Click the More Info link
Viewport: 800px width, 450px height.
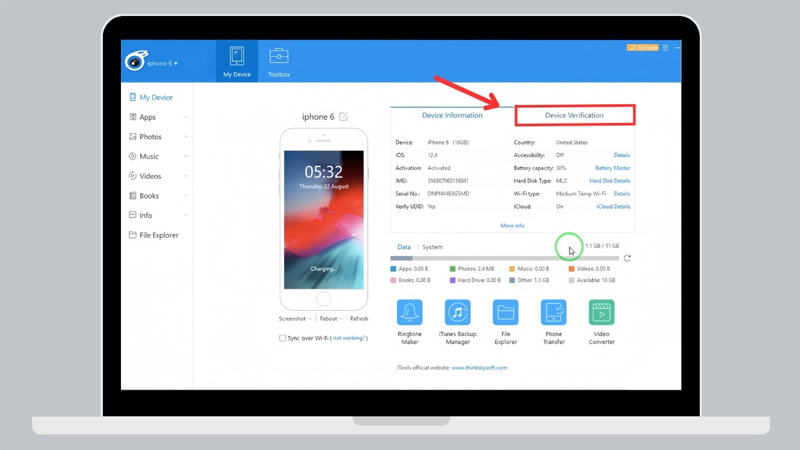point(512,226)
